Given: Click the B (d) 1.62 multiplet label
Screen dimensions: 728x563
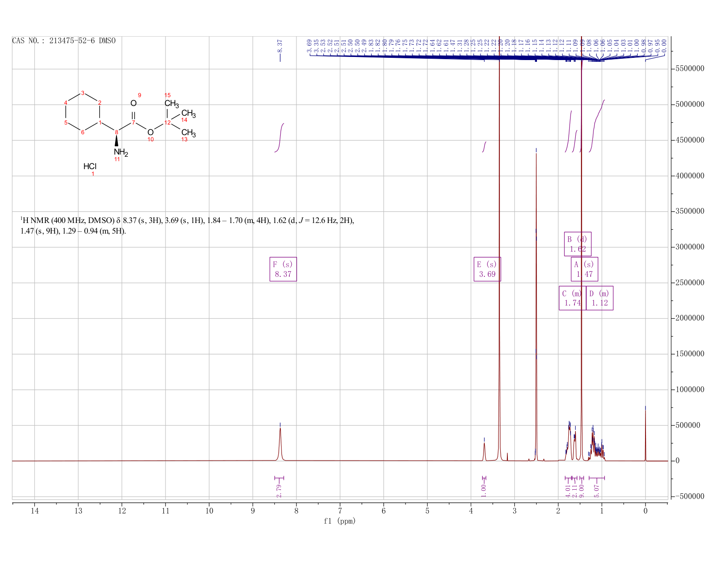Looking at the screenshot, I should coord(578,244).
